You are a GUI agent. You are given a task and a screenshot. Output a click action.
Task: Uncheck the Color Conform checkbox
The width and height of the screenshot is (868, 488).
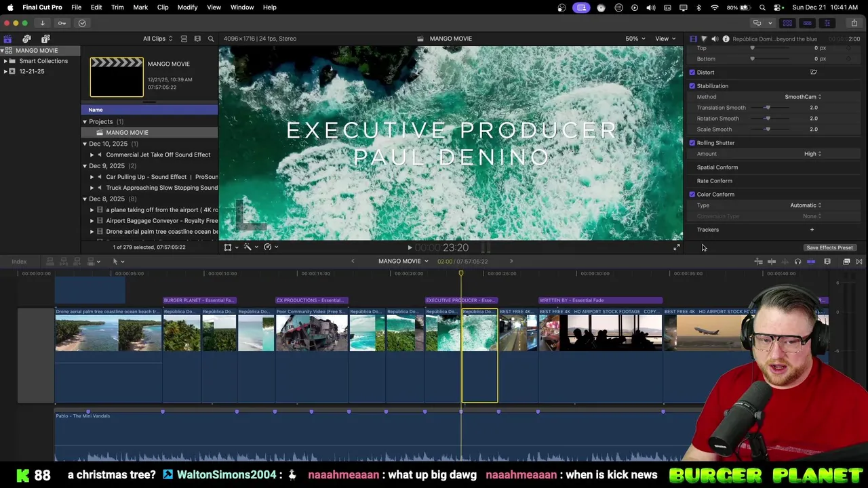pyautogui.click(x=692, y=195)
